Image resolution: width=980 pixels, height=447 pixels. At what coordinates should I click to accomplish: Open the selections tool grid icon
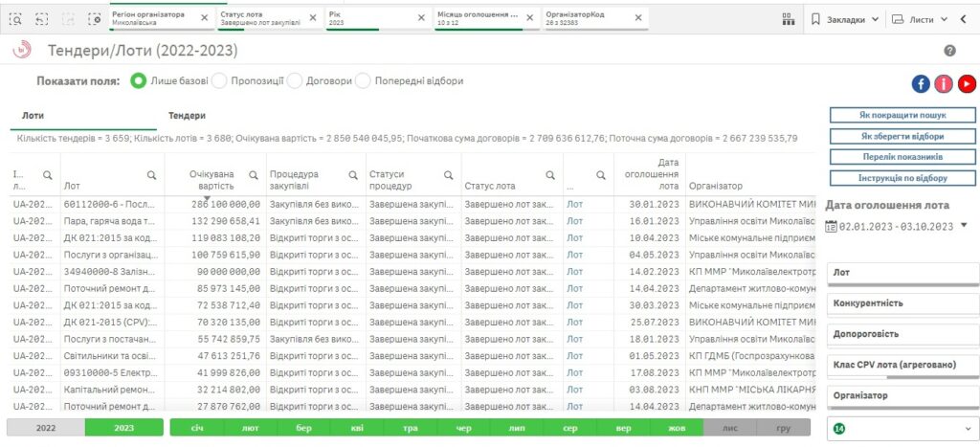(x=789, y=19)
